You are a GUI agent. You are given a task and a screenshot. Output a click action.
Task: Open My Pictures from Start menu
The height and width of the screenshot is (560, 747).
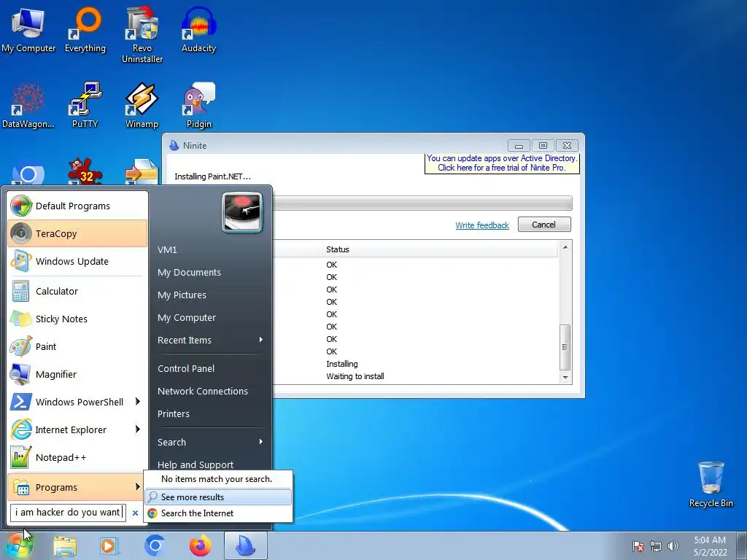click(210, 295)
